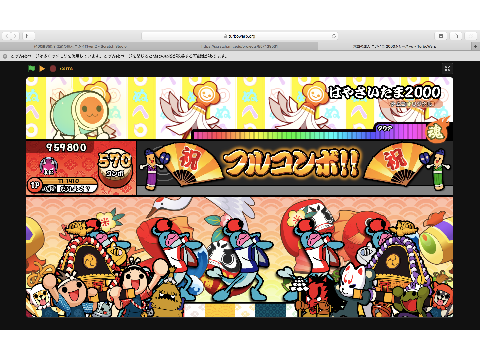Focus the Safari address bar
480x360 pixels.
tap(240, 36)
